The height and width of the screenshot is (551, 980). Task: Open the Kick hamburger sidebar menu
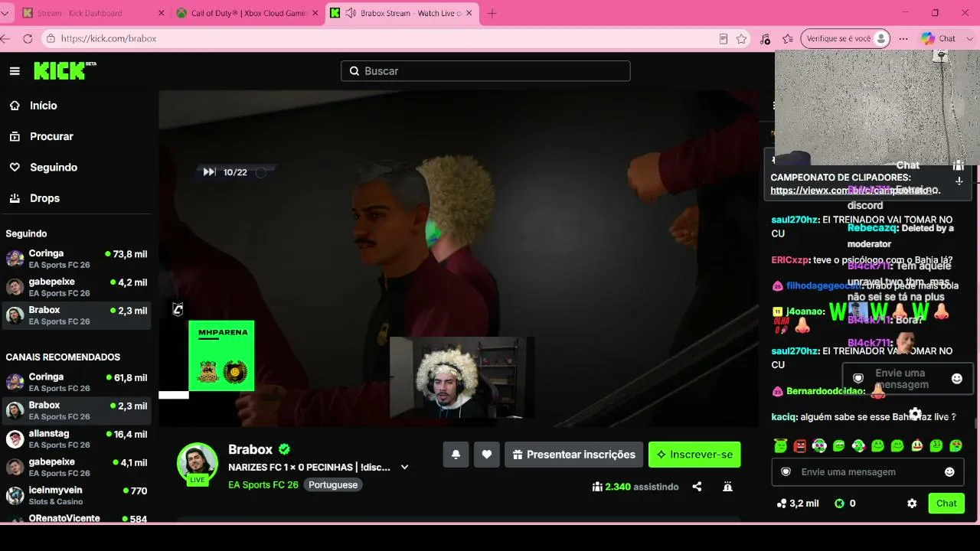[x=15, y=71]
